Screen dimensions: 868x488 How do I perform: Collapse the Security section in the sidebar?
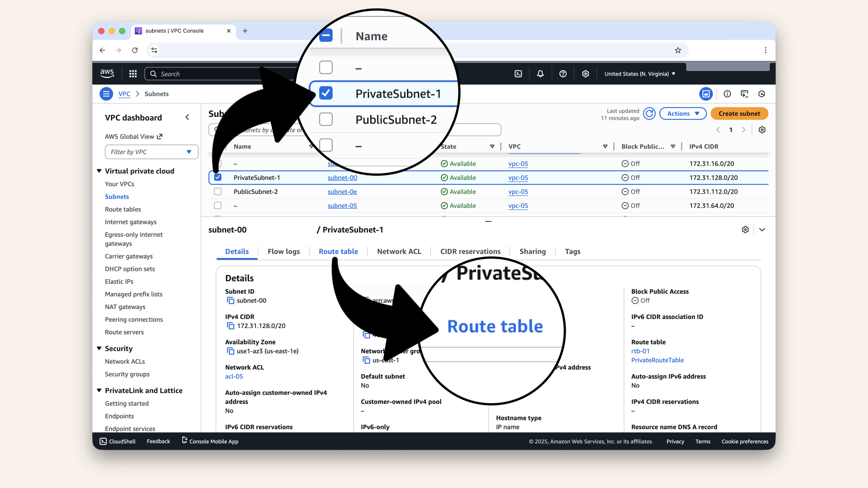[99, 348]
